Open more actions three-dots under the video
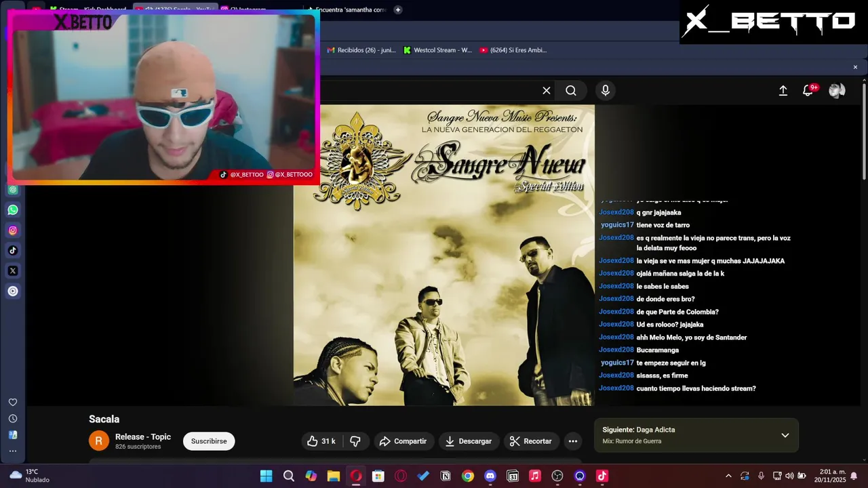 click(x=573, y=441)
